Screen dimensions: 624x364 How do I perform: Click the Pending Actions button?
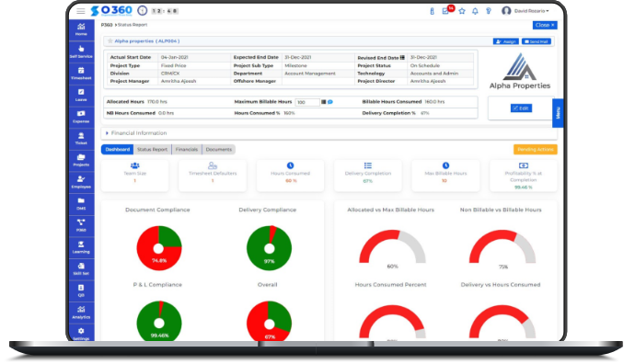[536, 150]
